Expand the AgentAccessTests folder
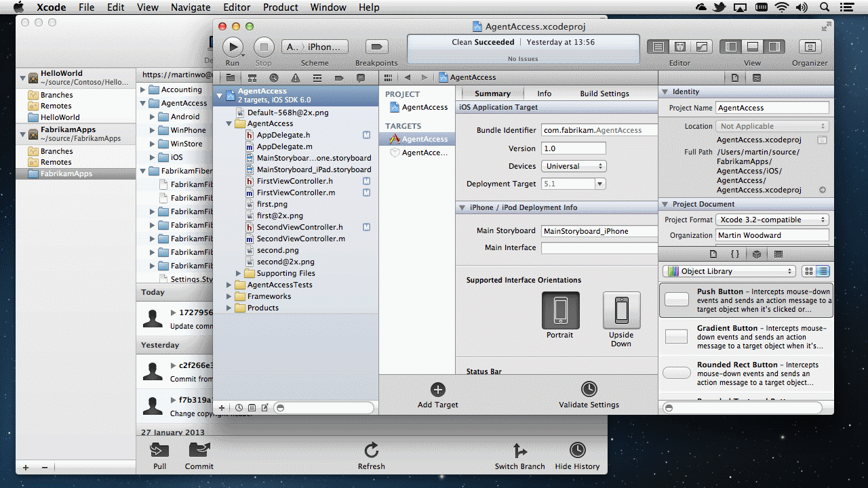The image size is (868, 488). click(x=229, y=285)
